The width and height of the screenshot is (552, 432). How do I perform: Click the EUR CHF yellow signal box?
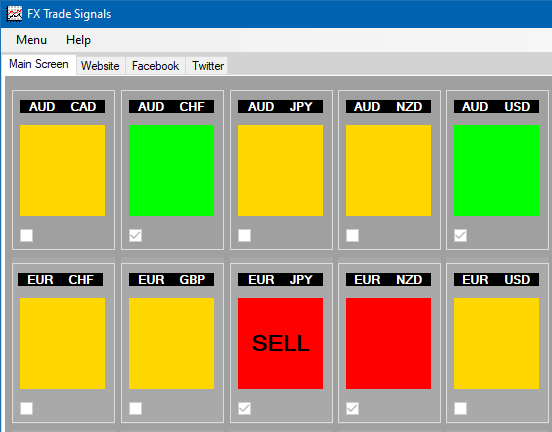tap(62, 344)
